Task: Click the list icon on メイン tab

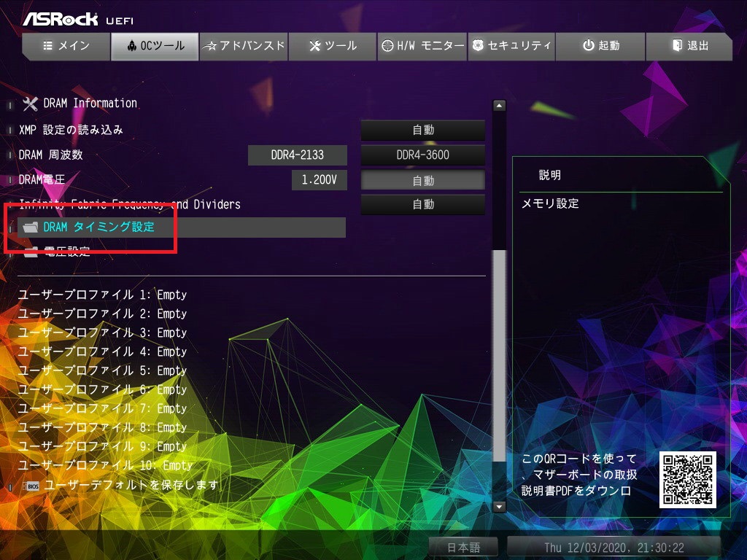Action: tap(47, 46)
